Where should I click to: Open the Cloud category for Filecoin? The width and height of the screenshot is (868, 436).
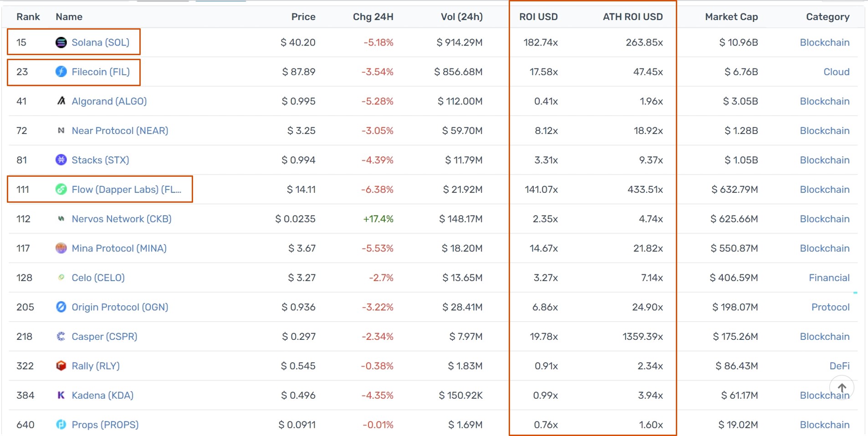point(836,72)
